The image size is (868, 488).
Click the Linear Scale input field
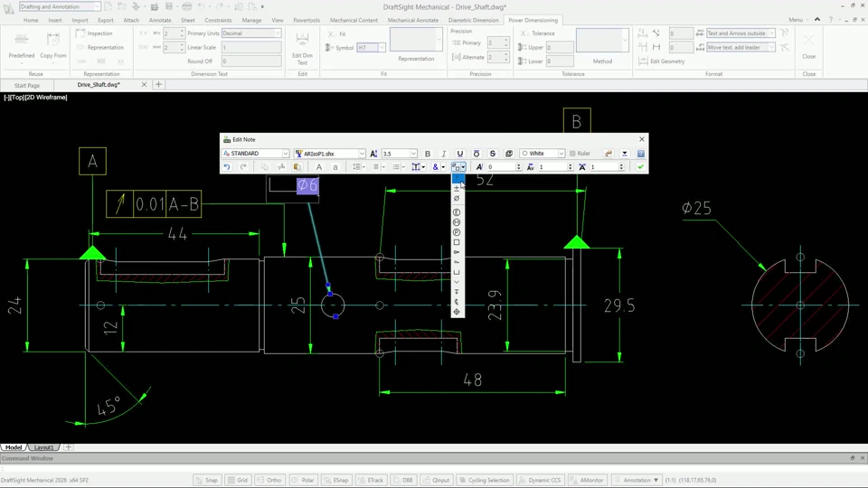251,48
